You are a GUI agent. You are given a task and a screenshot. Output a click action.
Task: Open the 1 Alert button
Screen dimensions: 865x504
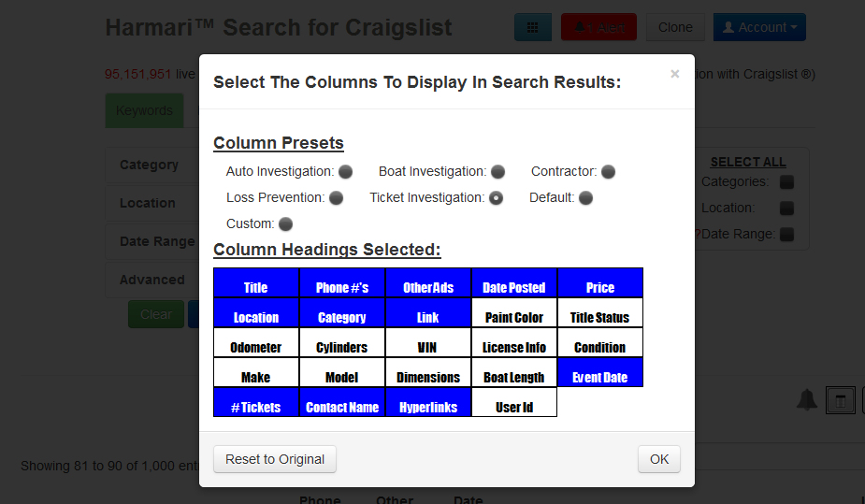[599, 27]
